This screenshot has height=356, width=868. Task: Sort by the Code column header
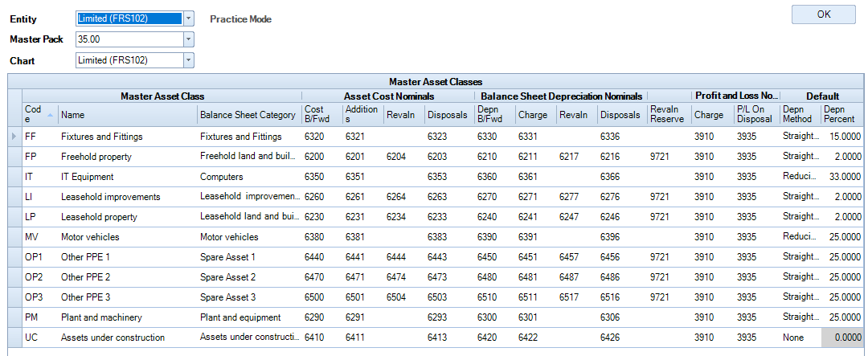pyautogui.click(x=40, y=114)
